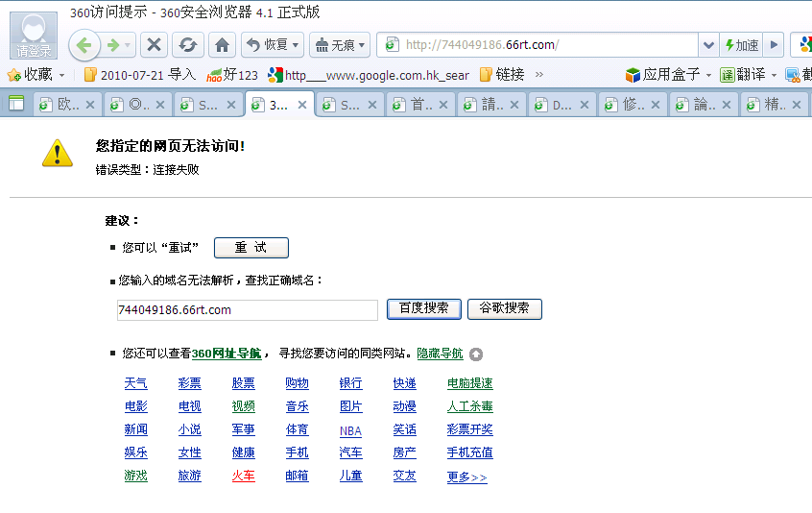
Task: Open the NBA link
Action: pos(350,431)
